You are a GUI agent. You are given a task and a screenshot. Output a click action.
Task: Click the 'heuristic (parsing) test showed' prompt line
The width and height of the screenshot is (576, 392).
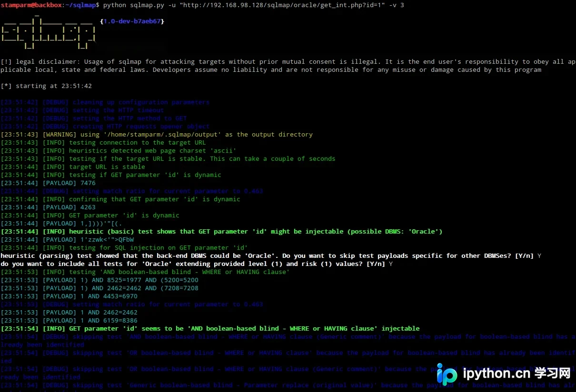271,256
